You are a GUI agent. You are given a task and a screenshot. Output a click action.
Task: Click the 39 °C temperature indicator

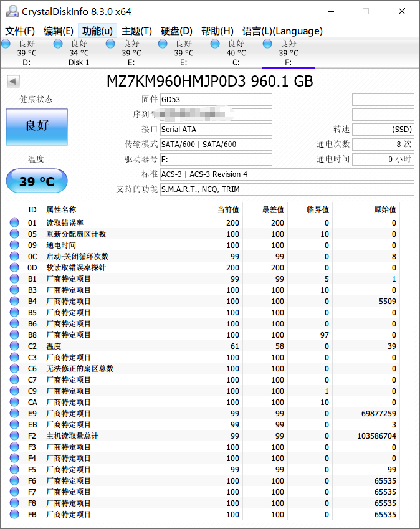point(37,181)
